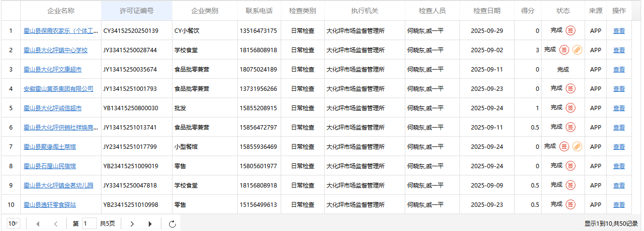The width and height of the screenshot is (644, 231).
Task: Refresh the table with the reload icon
Action: pyautogui.click(x=172, y=224)
